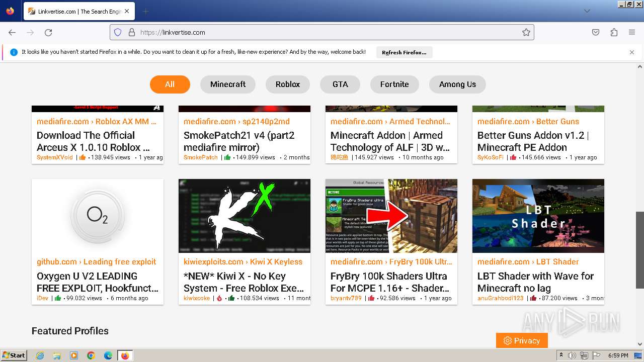The height and width of the screenshot is (362, 644).
Task: Open the tracking protection shield icon
Action: [x=118, y=32]
